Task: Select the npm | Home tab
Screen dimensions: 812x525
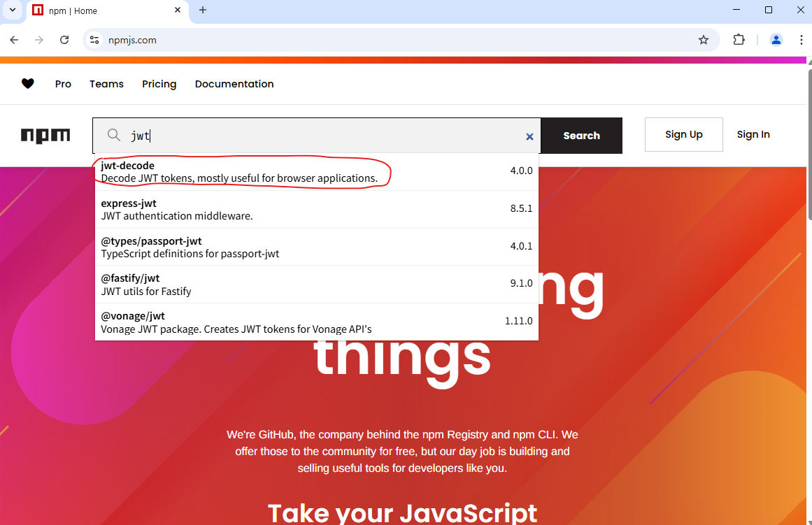Action: coord(107,11)
